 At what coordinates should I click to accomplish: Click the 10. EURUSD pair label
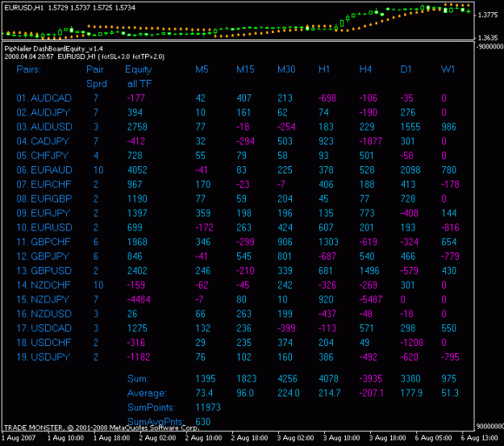pyautogui.click(x=44, y=227)
